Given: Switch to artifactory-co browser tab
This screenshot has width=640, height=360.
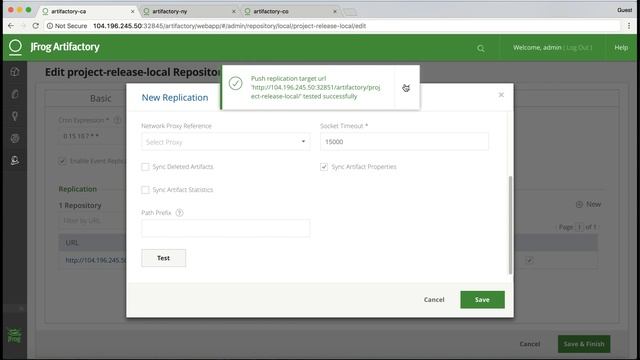Looking at the screenshot, I should click(290, 11).
